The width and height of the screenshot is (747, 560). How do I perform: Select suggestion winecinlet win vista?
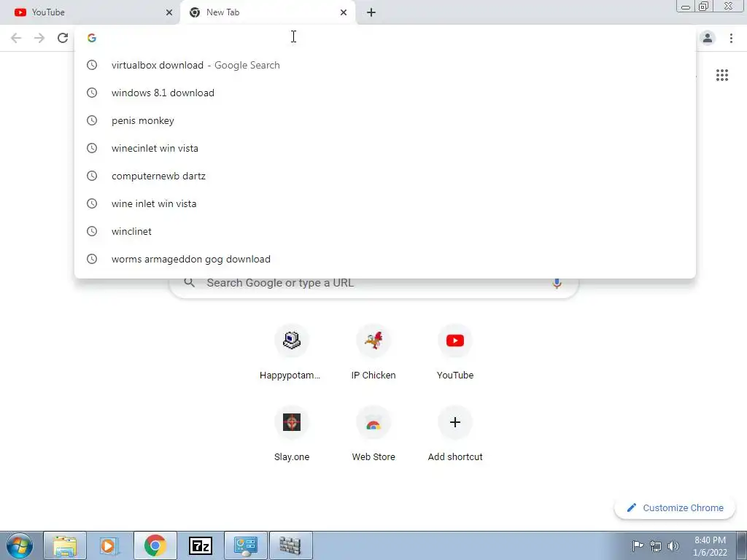click(x=385, y=148)
